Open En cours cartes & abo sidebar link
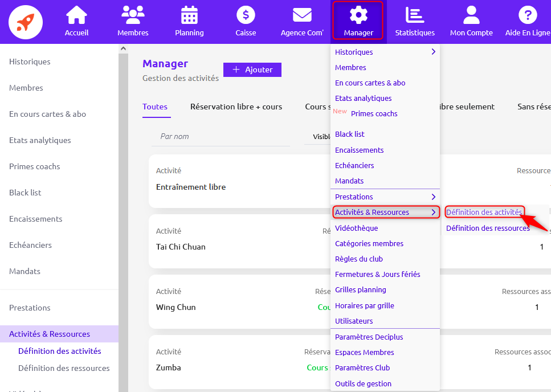The height and width of the screenshot is (392, 551). (x=47, y=114)
